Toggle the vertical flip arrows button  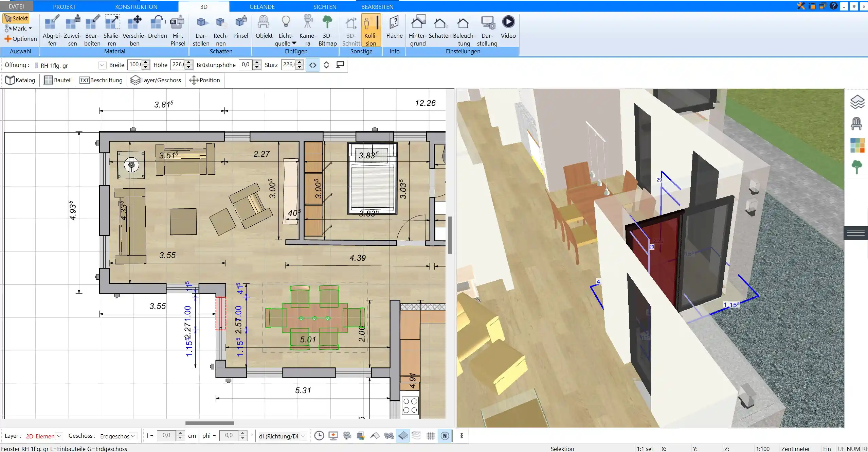326,65
